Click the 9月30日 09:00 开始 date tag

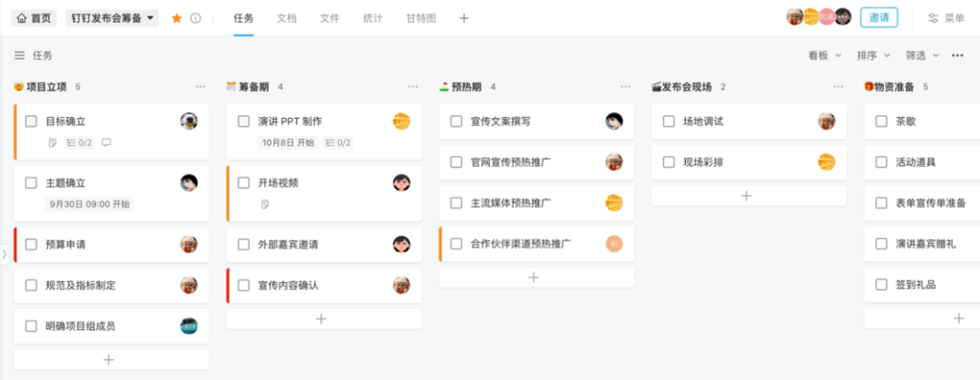tap(89, 204)
